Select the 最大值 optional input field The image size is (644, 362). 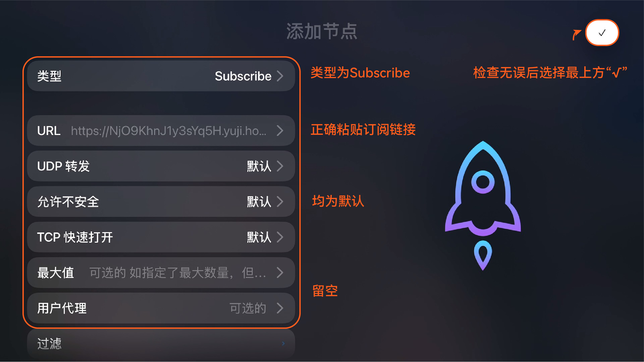178,273
